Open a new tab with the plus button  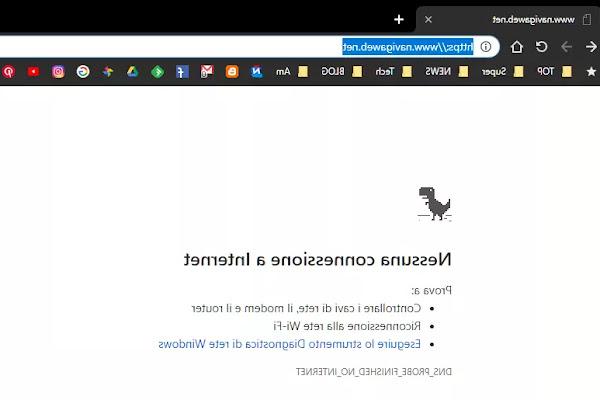(399, 19)
